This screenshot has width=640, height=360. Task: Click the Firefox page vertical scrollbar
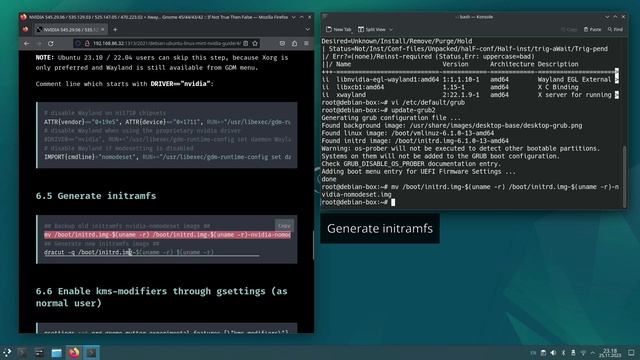pos(313,245)
